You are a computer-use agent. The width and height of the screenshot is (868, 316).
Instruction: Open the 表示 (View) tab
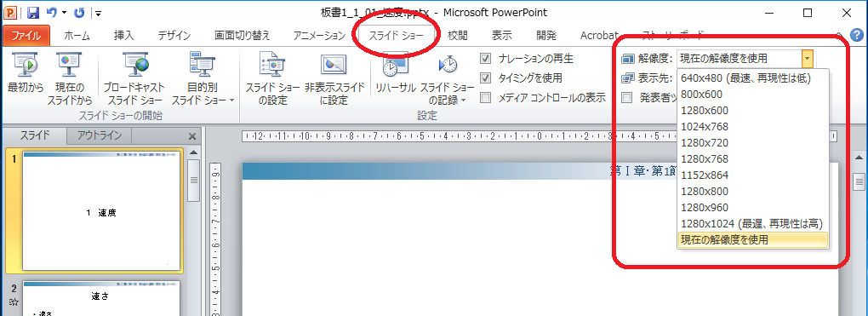(501, 36)
